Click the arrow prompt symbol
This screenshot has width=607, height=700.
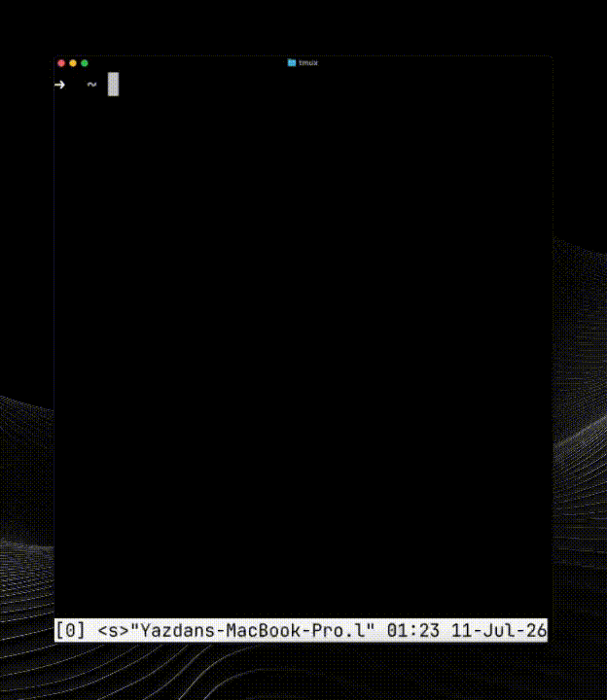[60, 85]
